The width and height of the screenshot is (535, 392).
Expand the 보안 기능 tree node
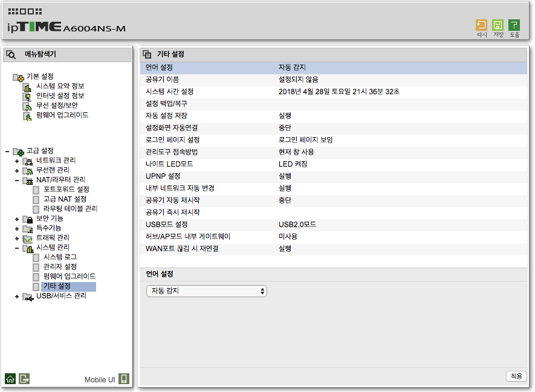[17, 219]
